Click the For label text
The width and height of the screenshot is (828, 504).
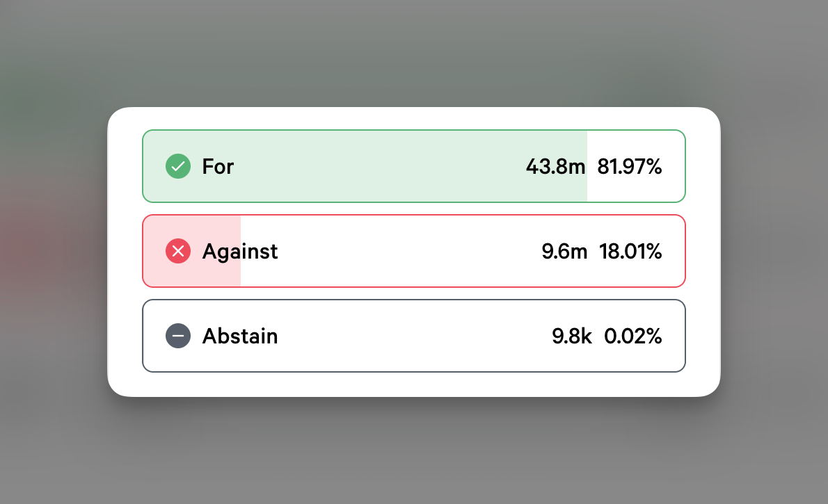pyautogui.click(x=218, y=166)
